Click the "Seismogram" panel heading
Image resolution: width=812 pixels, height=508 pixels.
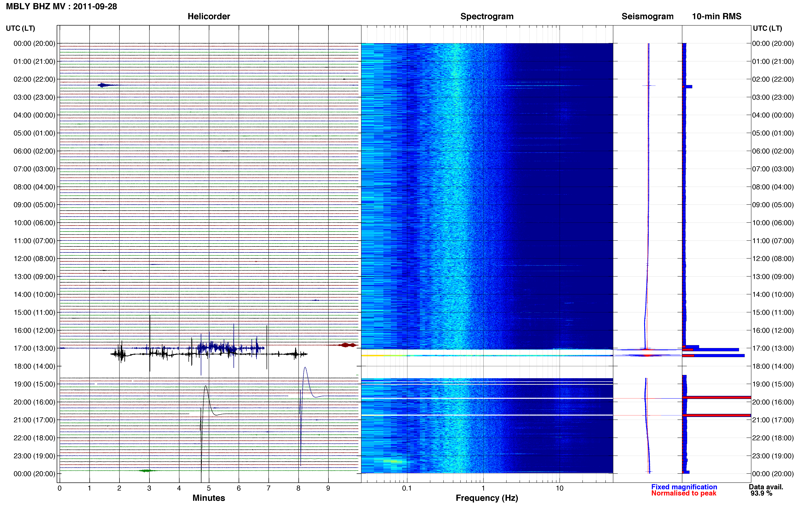[647, 16]
